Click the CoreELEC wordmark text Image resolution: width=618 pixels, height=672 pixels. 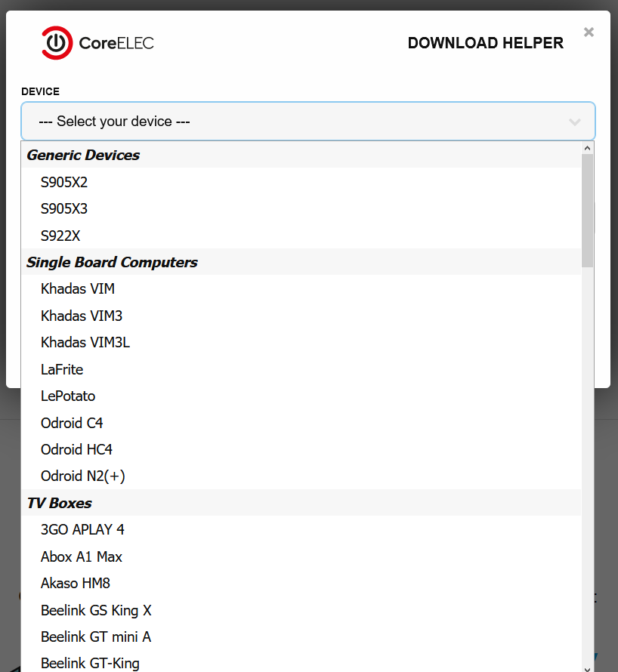[116, 43]
